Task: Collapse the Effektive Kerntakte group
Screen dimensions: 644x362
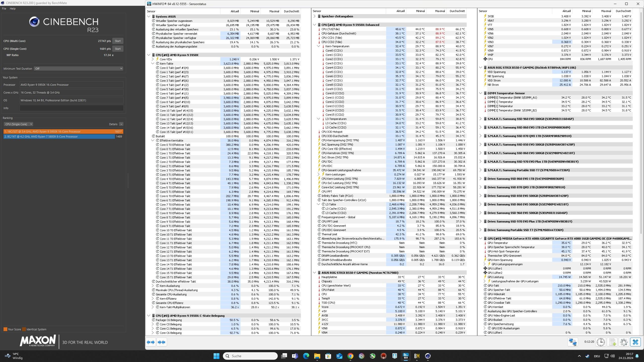Action: 153,141
